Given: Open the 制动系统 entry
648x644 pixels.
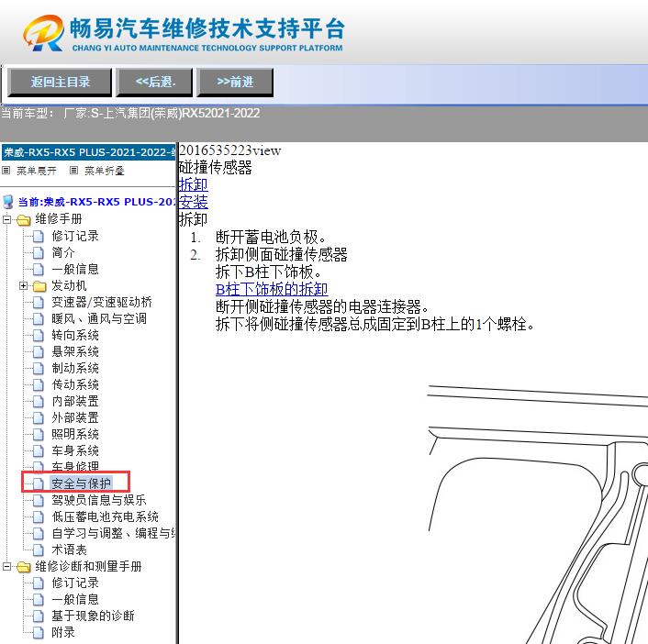Looking at the screenshot, I should pyautogui.click(x=75, y=369).
